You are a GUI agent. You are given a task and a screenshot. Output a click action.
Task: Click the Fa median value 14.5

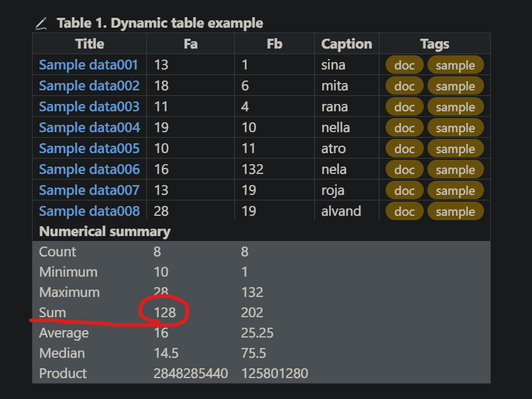point(166,353)
